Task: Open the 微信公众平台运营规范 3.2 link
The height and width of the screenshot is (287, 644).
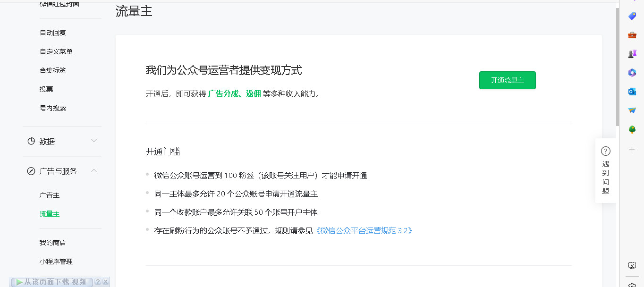Action: [364, 231]
